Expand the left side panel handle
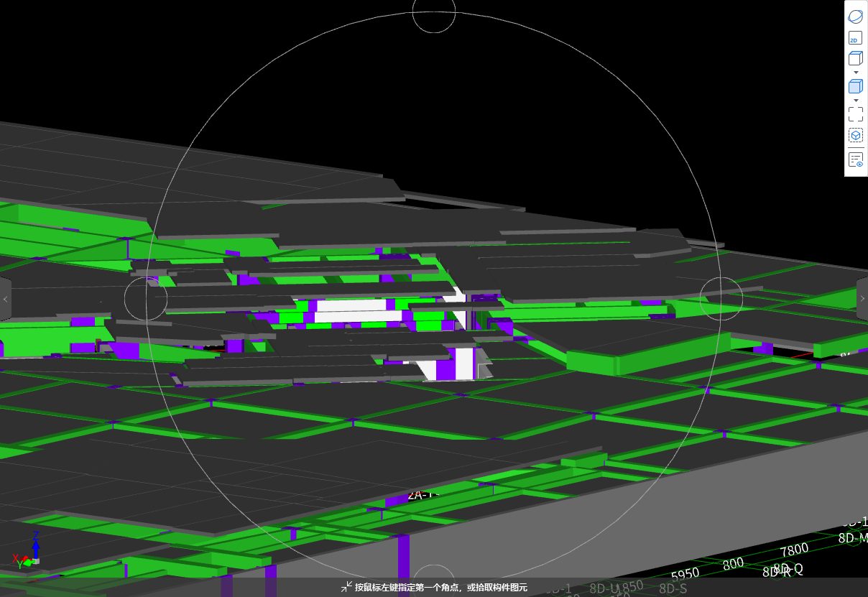The height and width of the screenshot is (597, 868). tap(5, 299)
